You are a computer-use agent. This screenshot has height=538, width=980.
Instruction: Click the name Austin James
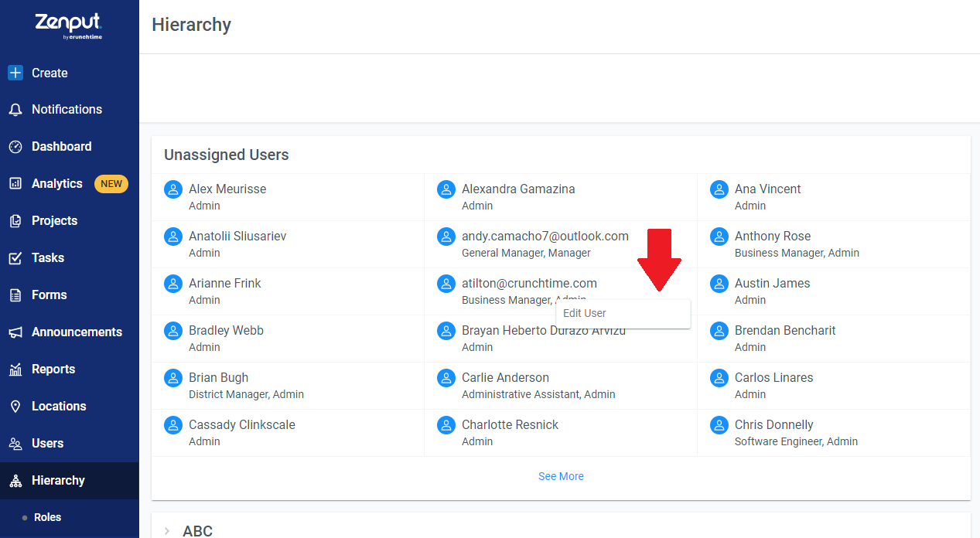773,284
